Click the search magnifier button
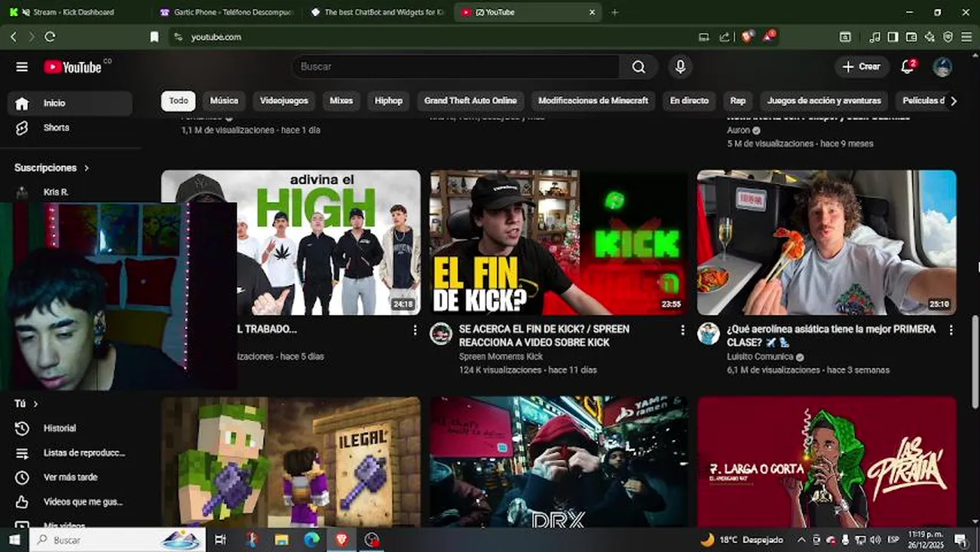The width and height of the screenshot is (980, 552). [x=639, y=67]
